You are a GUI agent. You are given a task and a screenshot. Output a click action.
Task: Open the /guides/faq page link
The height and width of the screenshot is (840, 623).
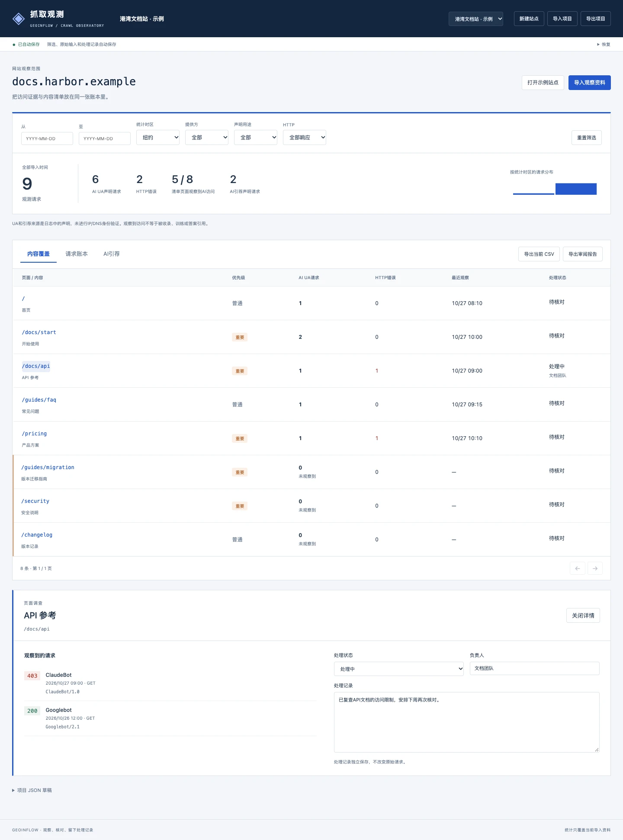tap(39, 400)
